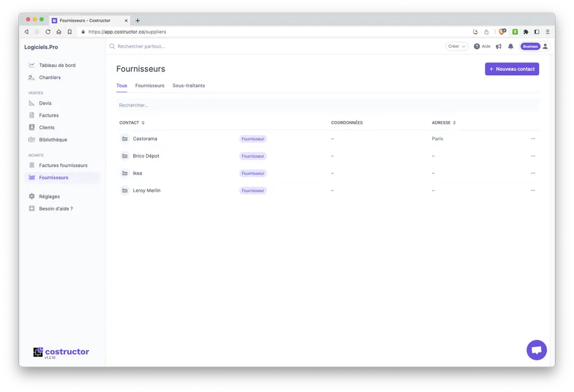Open the Créer dropdown

[457, 47]
